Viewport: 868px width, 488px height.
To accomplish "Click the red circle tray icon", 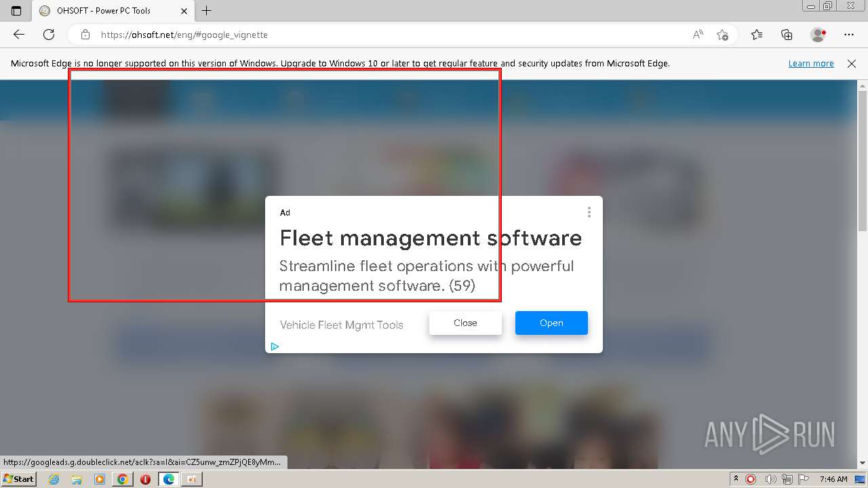I will [x=751, y=479].
